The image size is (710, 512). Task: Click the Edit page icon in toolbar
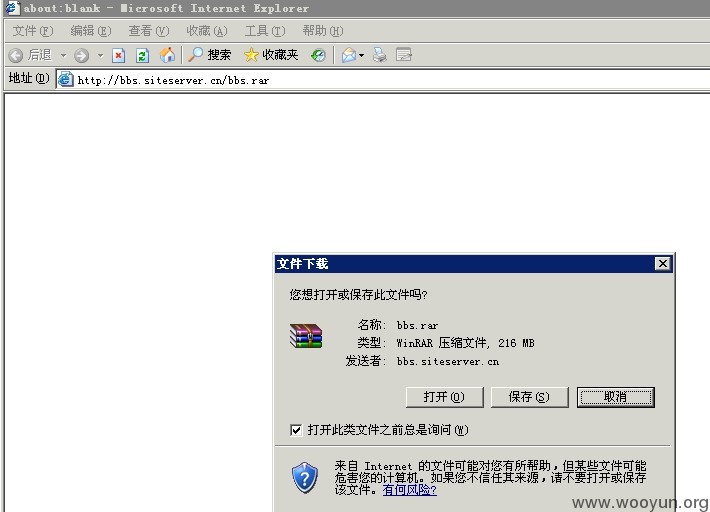[x=403, y=55]
